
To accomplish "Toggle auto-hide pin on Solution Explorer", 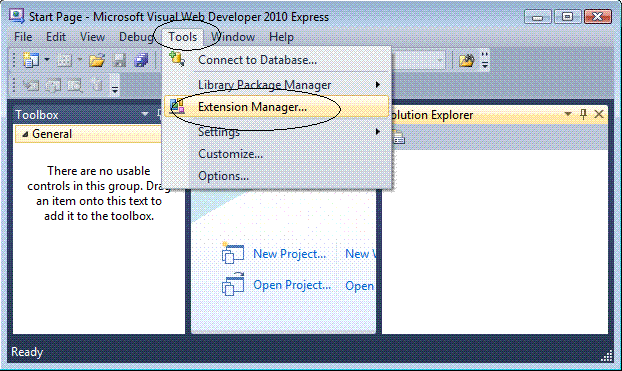I will [x=583, y=114].
